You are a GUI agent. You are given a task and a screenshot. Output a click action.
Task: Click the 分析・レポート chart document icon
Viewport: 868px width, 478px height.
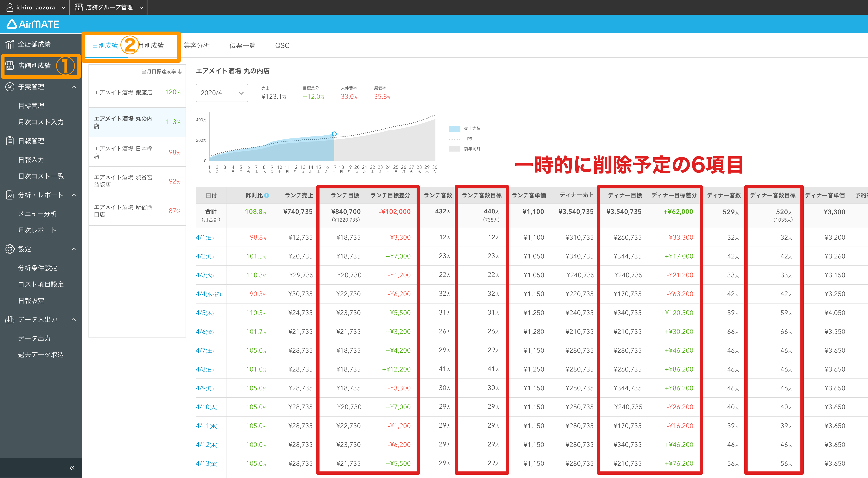click(x=10, y=195)
